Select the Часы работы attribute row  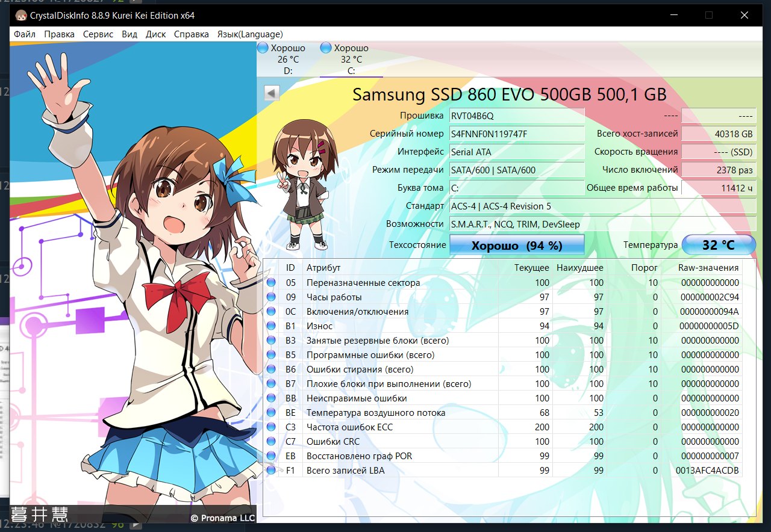tap(504, 297)
